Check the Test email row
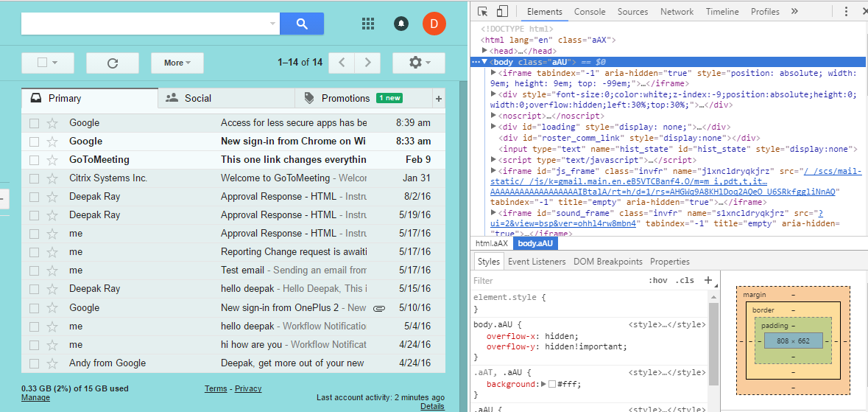Viewport: 868px width, 412px height. (35, 271)
